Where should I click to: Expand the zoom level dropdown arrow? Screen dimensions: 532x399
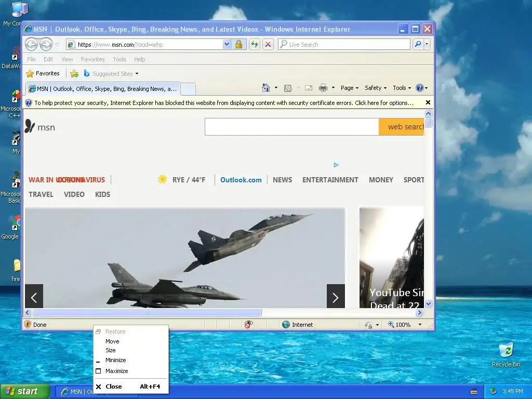click(x=420, y=325)
